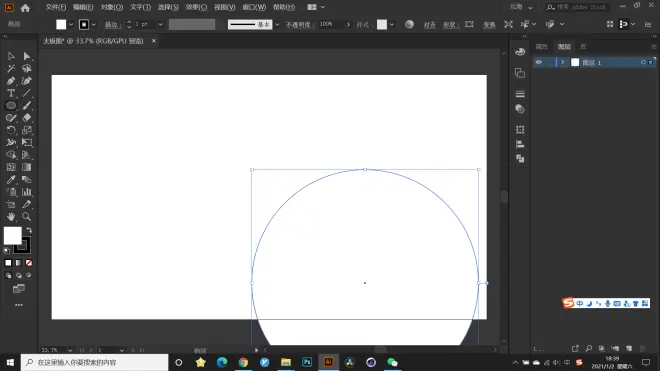660x371 pixels.
Task: Toggle visibility eye of 图层 1
Action: pyautogui.click(x=539, y=62)
